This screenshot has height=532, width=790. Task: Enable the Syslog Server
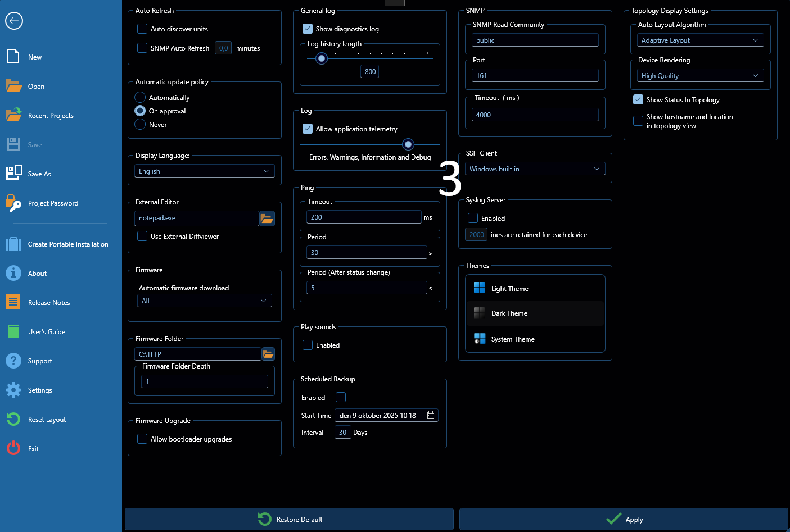point(472,218)
